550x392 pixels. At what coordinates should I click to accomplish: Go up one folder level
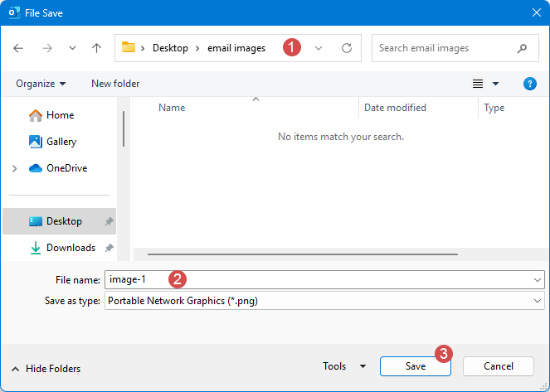click(x=96, y=48)
